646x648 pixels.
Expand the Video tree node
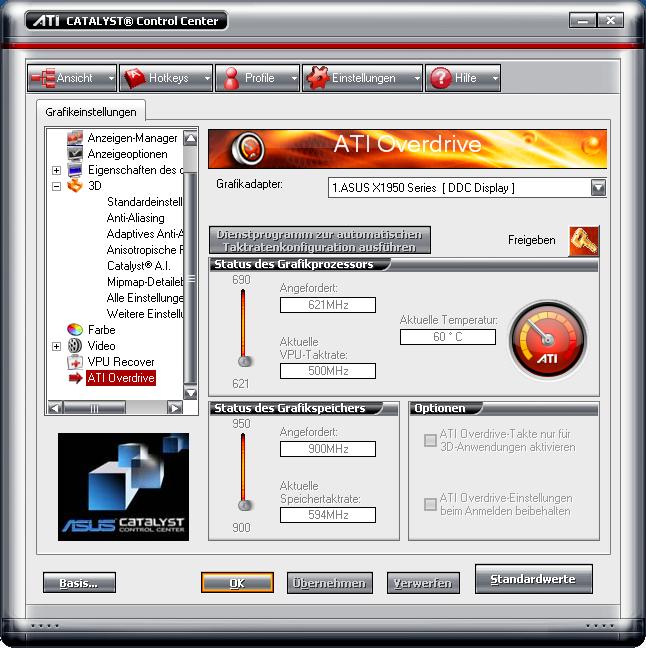[57, 346]
